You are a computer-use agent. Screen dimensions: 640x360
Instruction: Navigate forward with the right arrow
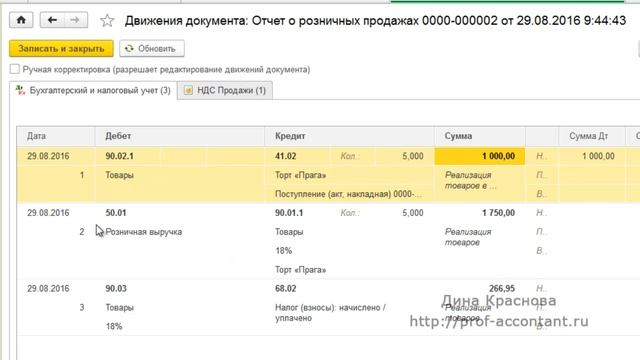click(x=75, y=20)
